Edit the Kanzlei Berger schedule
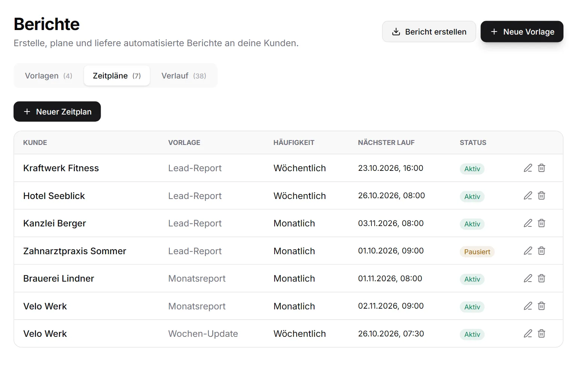Viewport: 577px width, 392px height. pyautogui.click(x=528, y=223)
